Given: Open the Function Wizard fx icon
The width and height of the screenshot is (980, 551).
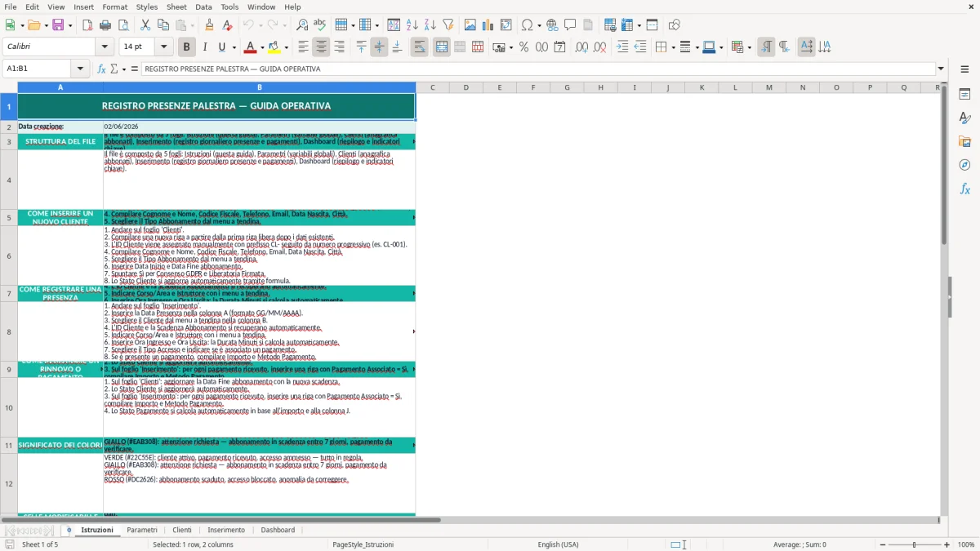Looking at the screenshot, I should pos(101,69).
